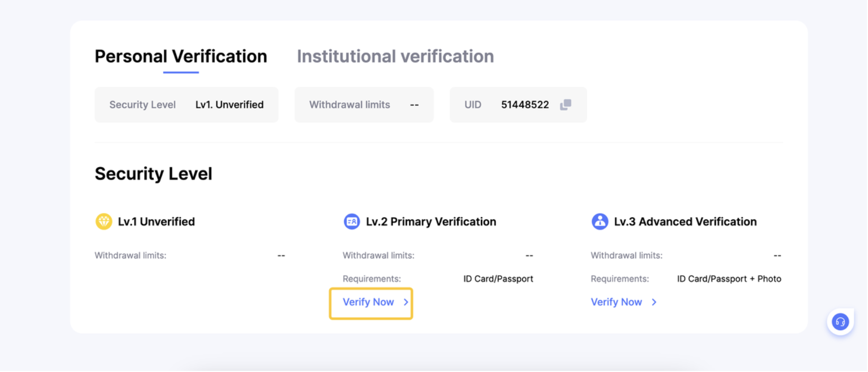The image size is (868, 372).
Task: Click Verify Now under Lv.3 Advanced Verification
Action: [x=616, y=302]
